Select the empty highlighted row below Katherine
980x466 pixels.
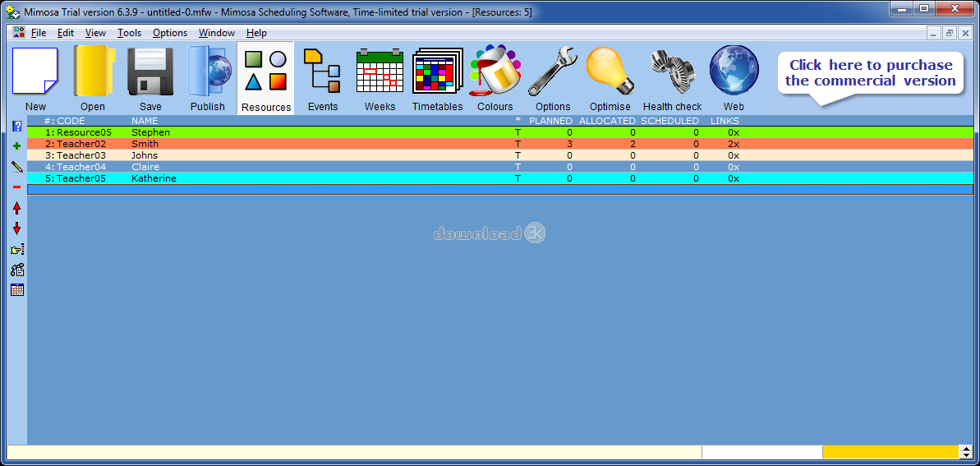click(x=500, y=190)
